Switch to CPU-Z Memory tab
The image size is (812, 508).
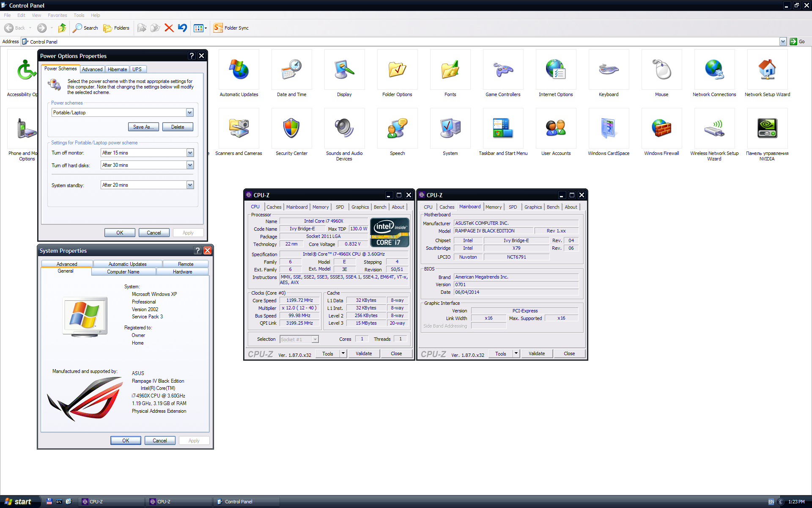[320, 207]
